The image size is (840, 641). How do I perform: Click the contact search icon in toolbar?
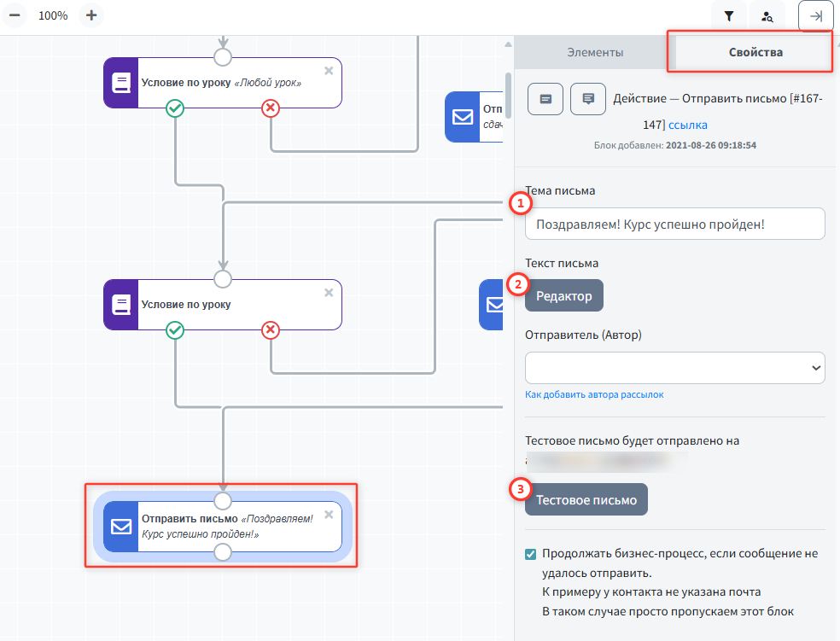767,16
